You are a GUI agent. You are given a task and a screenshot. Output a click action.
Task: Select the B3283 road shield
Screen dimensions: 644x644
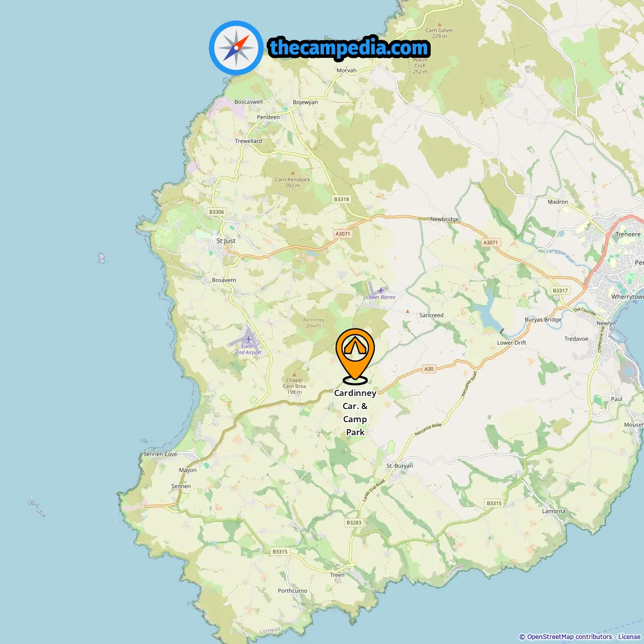click(354, 523)
